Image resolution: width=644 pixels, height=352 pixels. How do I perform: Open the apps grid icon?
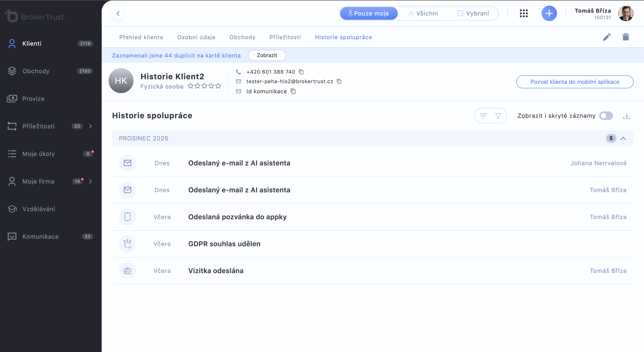524,13
